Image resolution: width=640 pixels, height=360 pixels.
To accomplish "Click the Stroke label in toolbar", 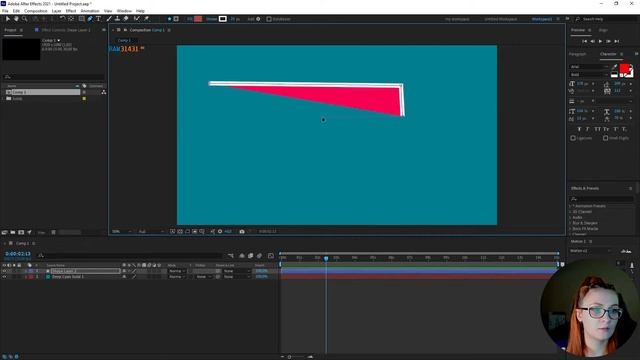I will click(x=211, y=19).
